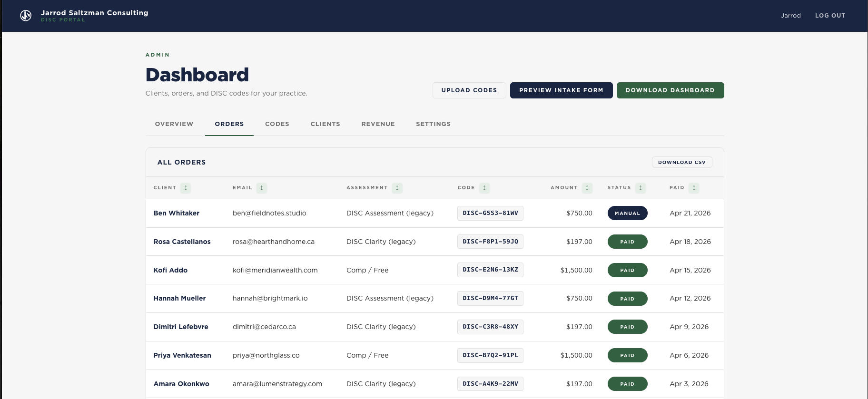The height and width of the screenshot is (399, 868).
Task: Click the All Orders heading
Action: coord(181,162)
